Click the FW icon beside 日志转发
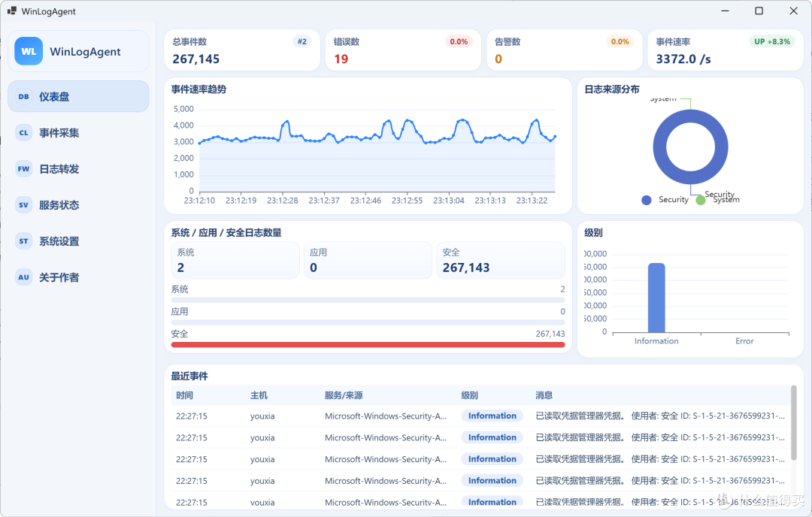The image size is (812, 517). 24,169
